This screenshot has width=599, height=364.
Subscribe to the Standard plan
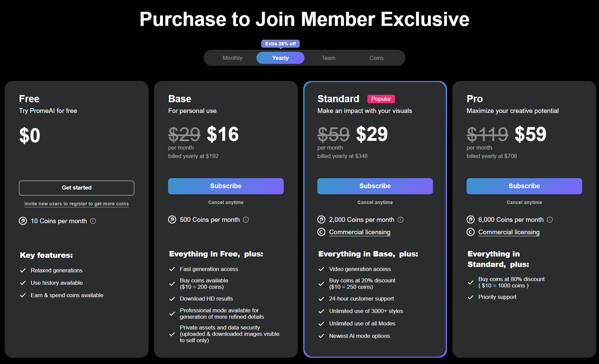(375, 186)
